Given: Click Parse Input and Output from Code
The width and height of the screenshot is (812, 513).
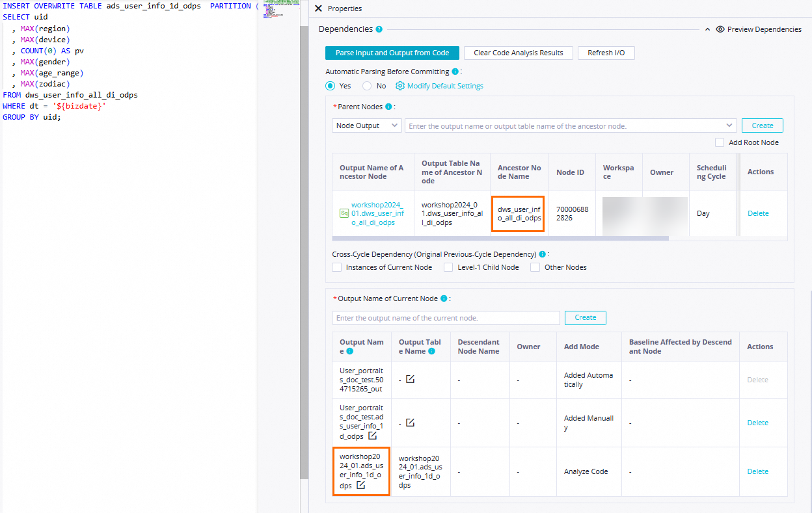Looking at the screenshot, I should pos(392,53).
